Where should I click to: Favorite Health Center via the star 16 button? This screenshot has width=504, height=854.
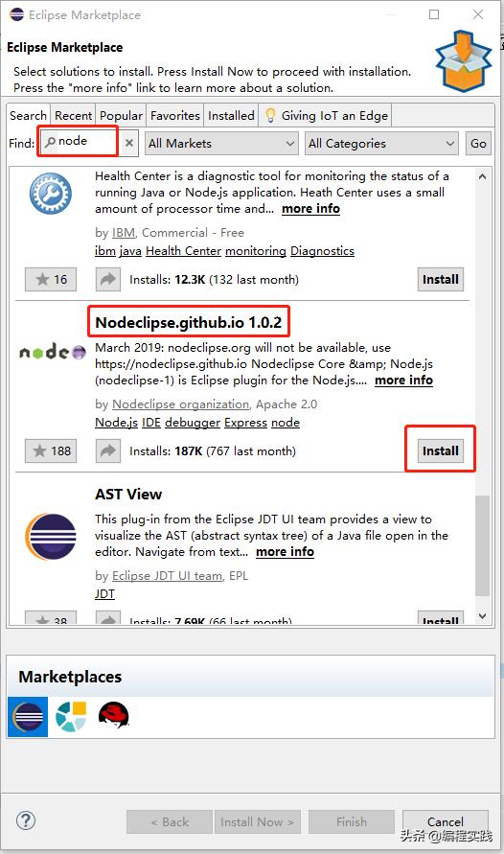click(x=51, y=280)
